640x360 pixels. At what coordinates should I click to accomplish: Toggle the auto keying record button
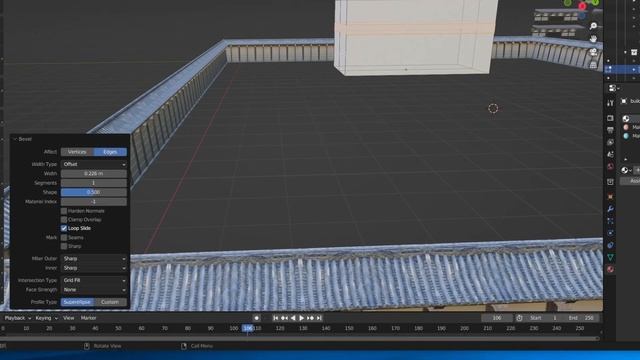[x=256, y=318]
